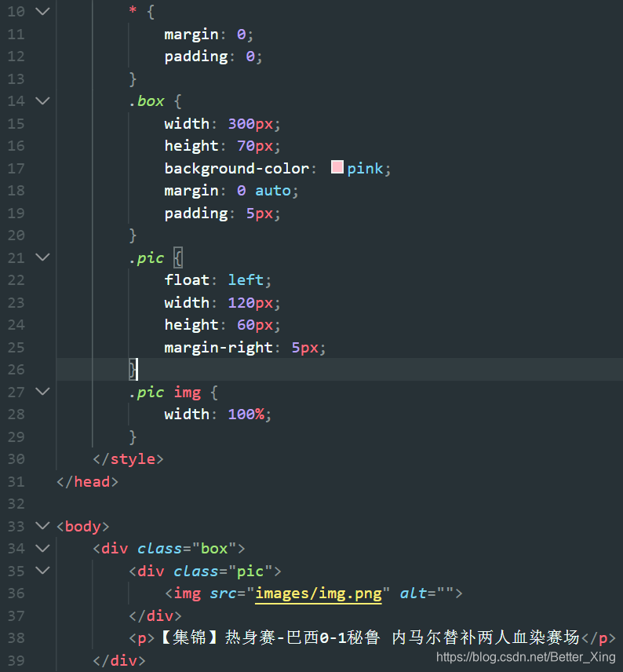Click the 'float' property name
Image resolution: width=623 pixels, height=672 pixels.
[x=187, y=279]
